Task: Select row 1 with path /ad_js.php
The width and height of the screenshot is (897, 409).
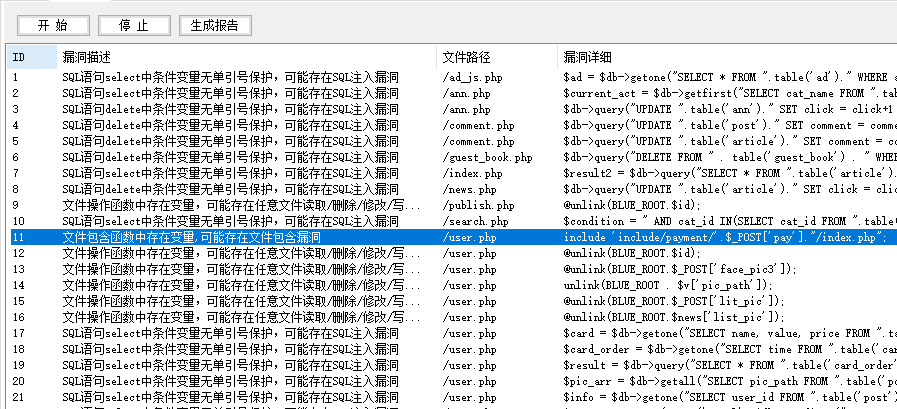Action: pos(452,77)
